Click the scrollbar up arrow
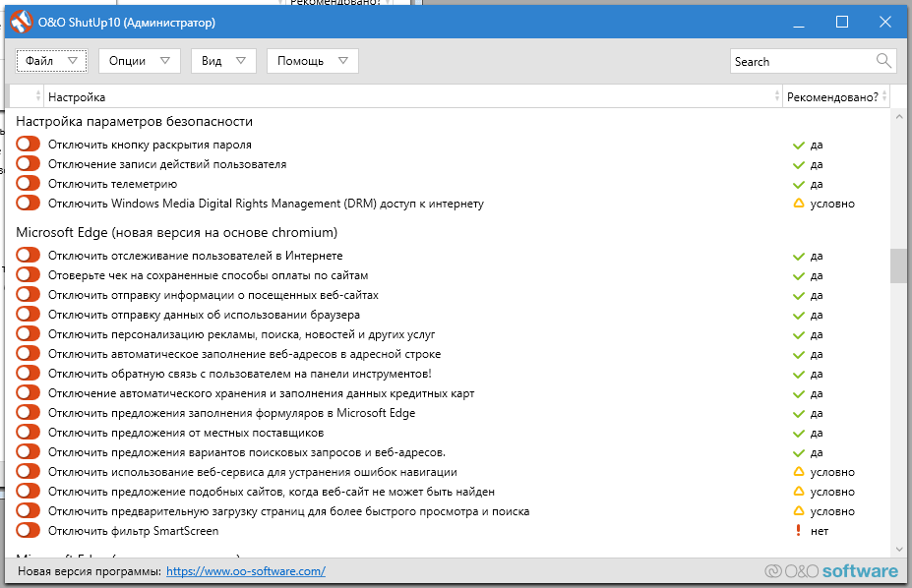 [898, 117]
